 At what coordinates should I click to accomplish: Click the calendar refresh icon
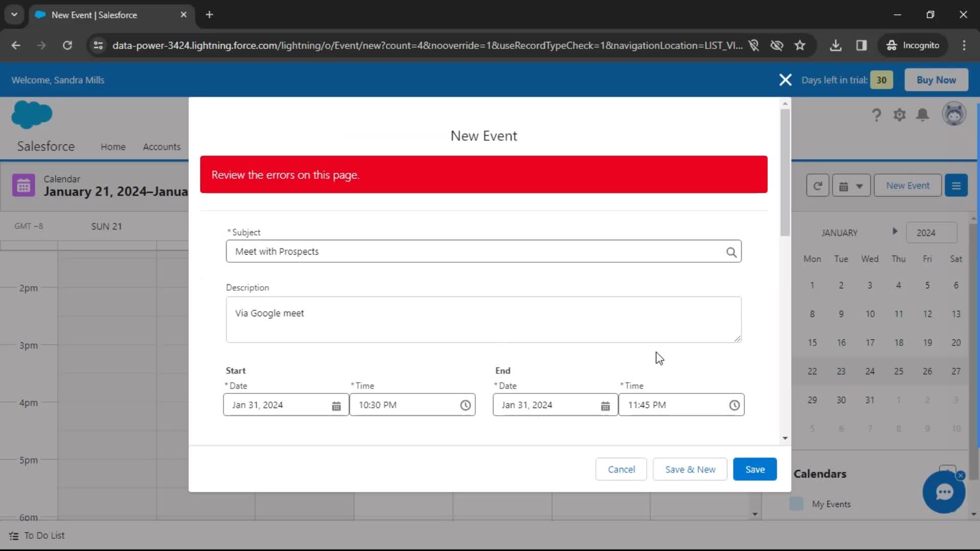tap(817, 186)
